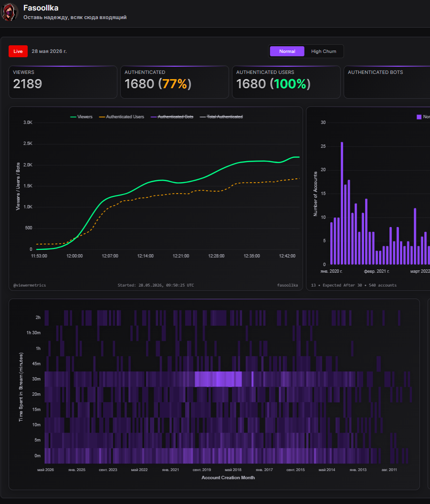Screen dimensions: 430x504
Task: Open the Fasoollka channel name link
Action: pos(41,8)
